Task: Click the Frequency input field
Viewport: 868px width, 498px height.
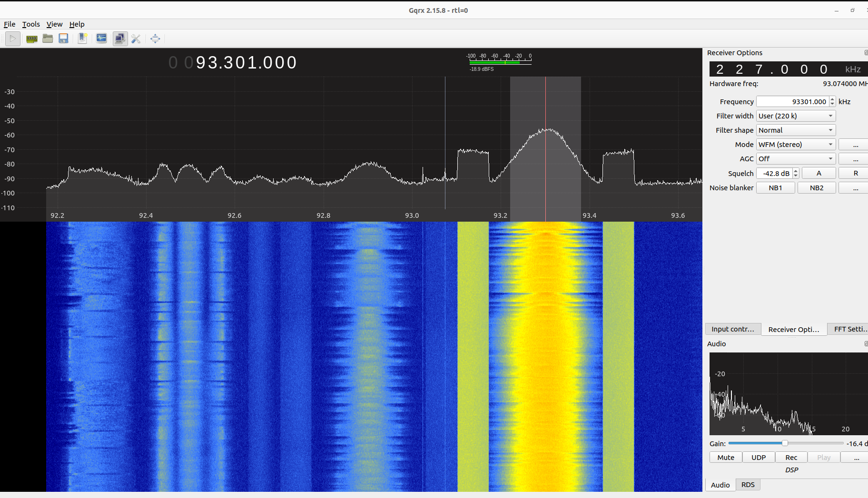Action: tap(793, 102)
